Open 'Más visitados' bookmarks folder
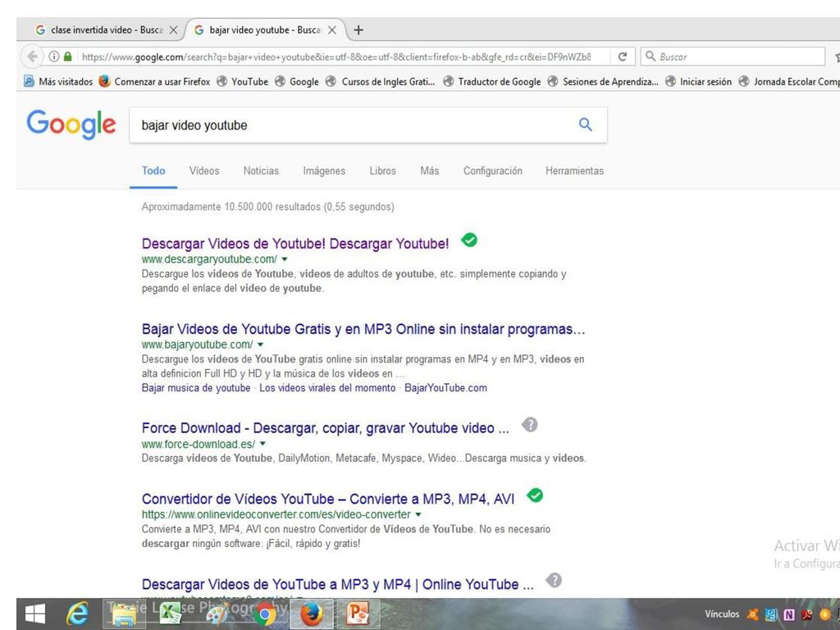 pyautogui.click(x=58, y=81)
